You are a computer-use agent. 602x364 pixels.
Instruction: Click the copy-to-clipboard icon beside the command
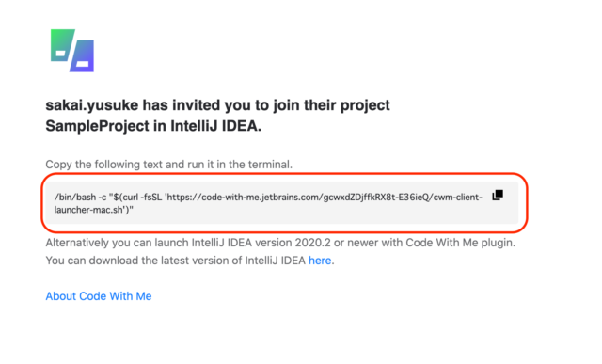tap(498, 195)
